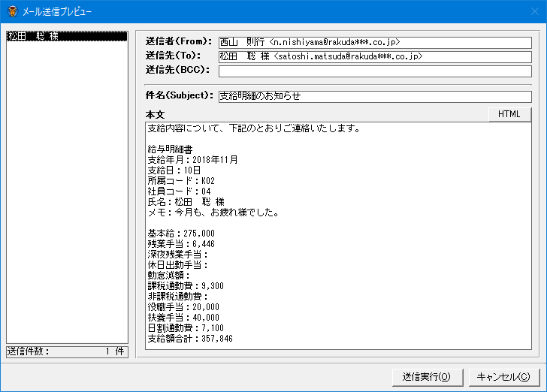This screenshot has width=547, height=392.
Task: Click the 扶養手当:40,000 line
Action: pos(183,318)
